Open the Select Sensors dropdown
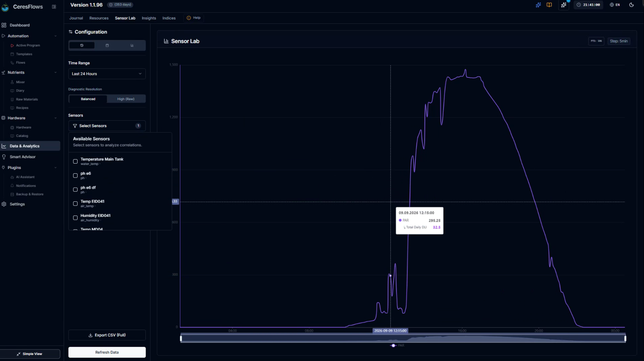The image size is (644, 361). pos(107,126)
